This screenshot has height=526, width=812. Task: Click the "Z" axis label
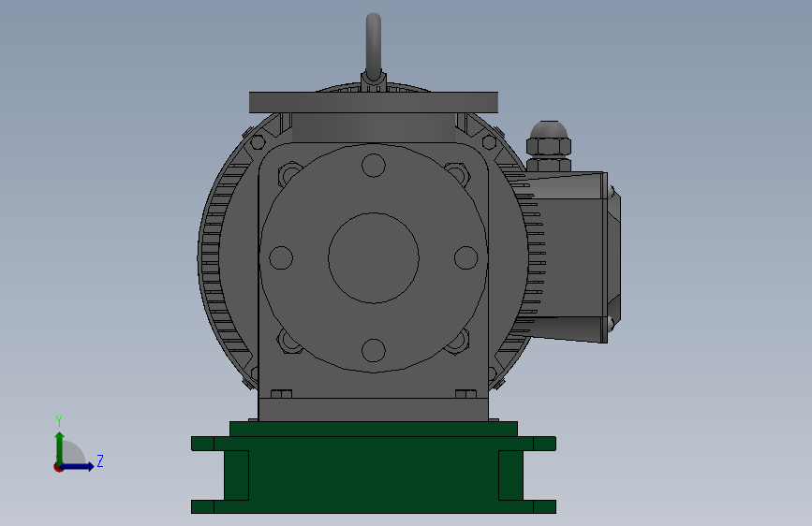pyautogui.click(x=100, y=460)
